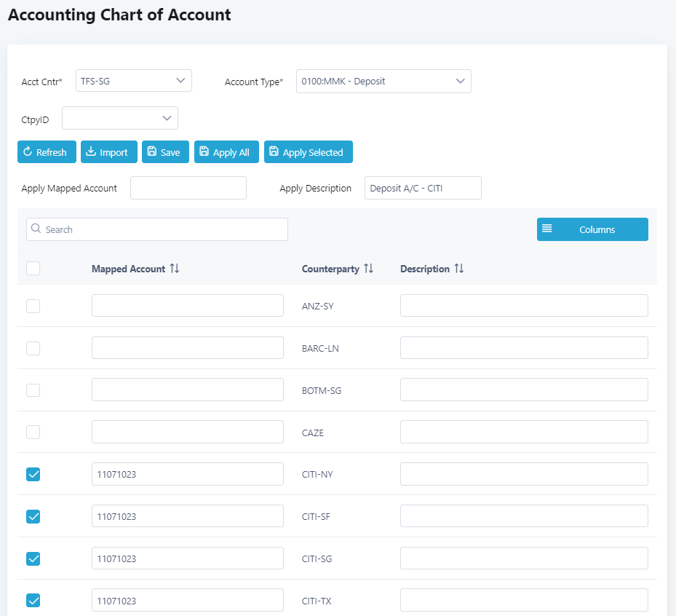Edit Mapped Account for BARC-LN row

(x=188, y=348)
